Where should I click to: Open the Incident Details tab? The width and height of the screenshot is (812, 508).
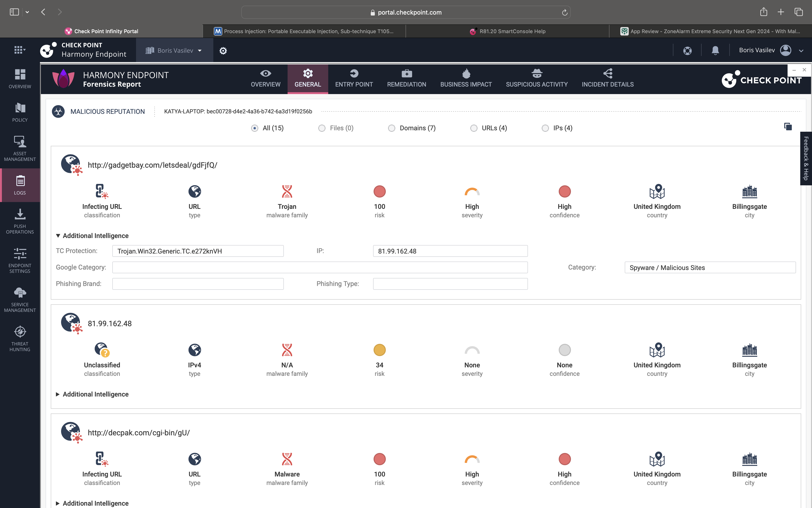click(x=608, y=79)
